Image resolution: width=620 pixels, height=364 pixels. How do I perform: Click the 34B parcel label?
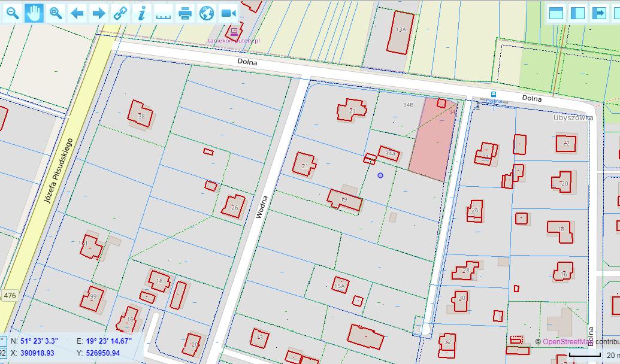(408, 105)
